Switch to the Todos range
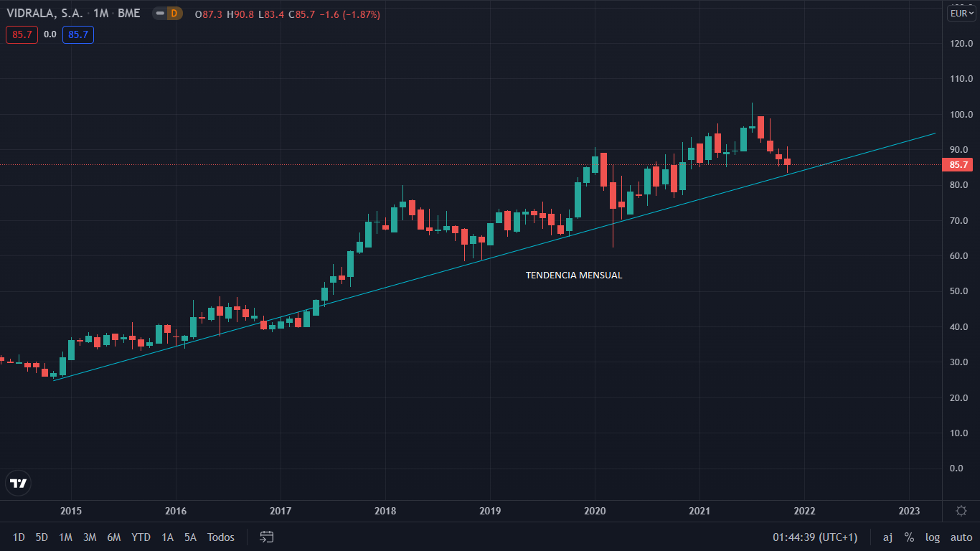 221,537
